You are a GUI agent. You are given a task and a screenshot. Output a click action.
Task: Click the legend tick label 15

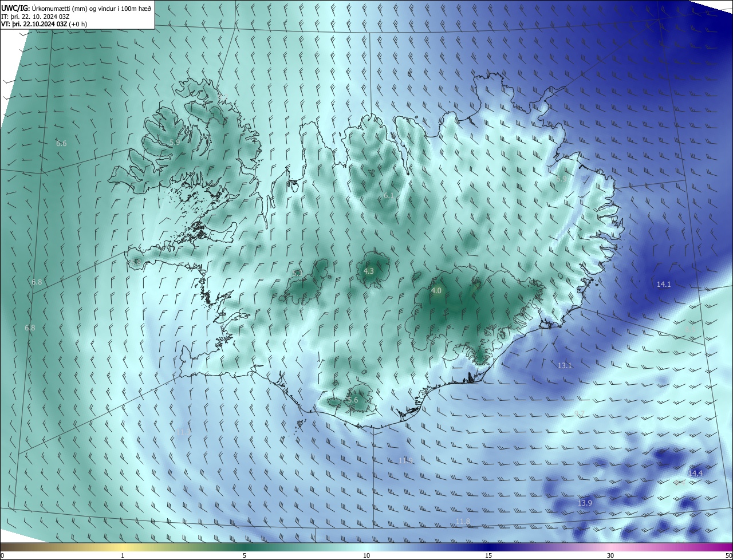coord(488,555)
